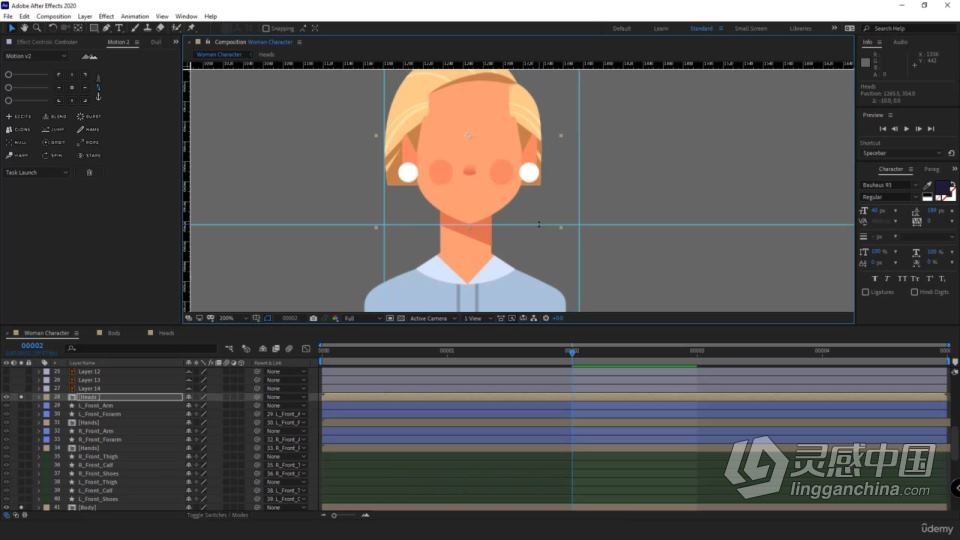This screenshot has height=540, width=960.
Task: Click the Motion 2 Spin tool
Action: (53, 156)
